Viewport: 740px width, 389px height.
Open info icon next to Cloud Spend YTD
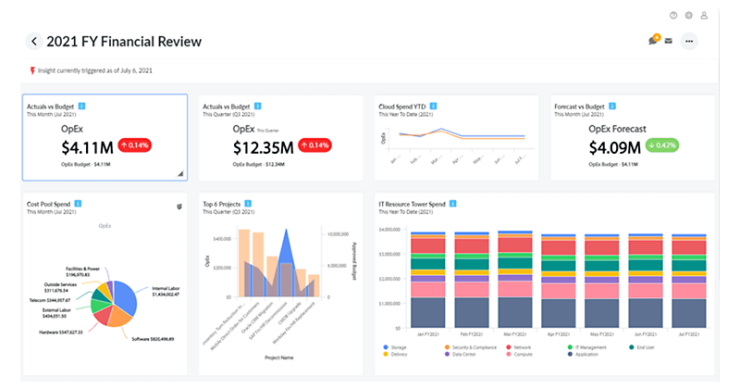click(433, 106)
